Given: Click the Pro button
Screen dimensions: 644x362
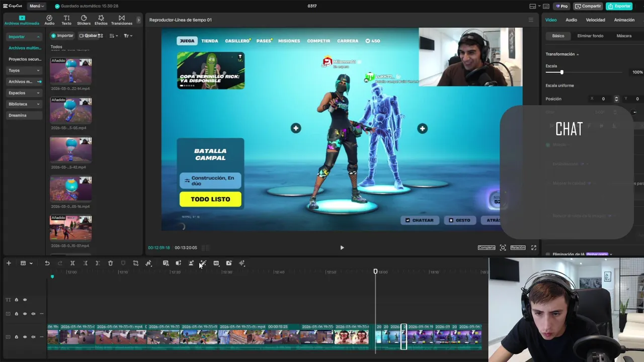Looking at the screenshot, I should (561, 6).
